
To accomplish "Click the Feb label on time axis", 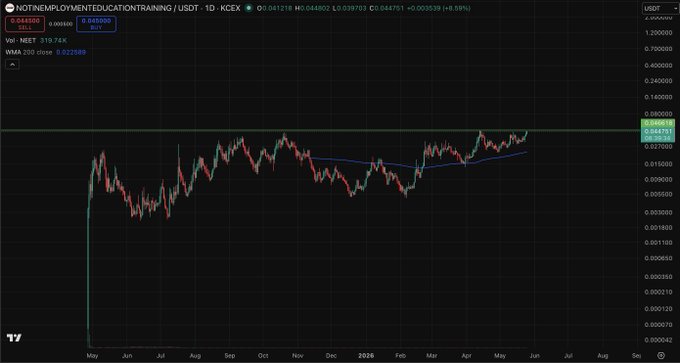I will tap(400, 356).
